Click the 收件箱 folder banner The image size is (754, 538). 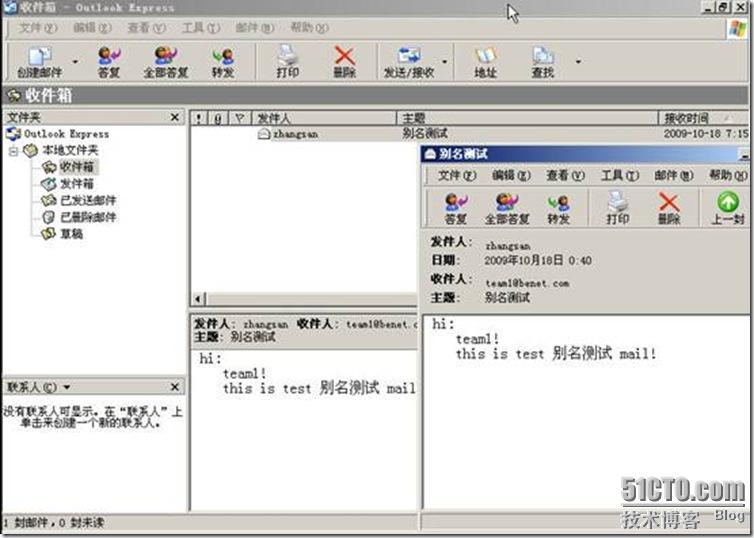pos(375,95)
